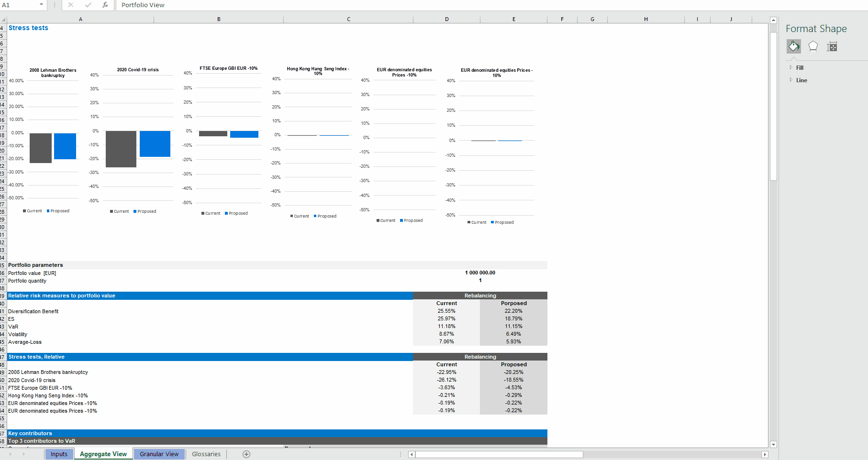Switch to the Granular View sheet tab
This screenshot has width=868, height=460.
click(x=159, y=454)
